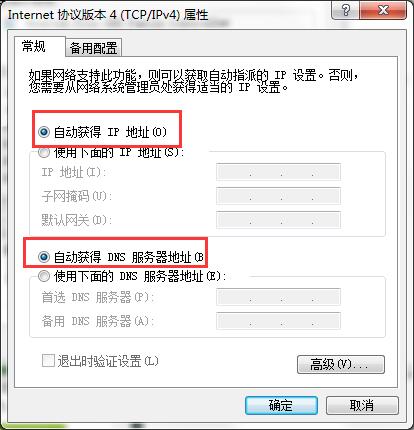This screenshot has width=414, height=430.
Task: Click the 备用 DNS 服务器 field
Action: coord(278,321)
